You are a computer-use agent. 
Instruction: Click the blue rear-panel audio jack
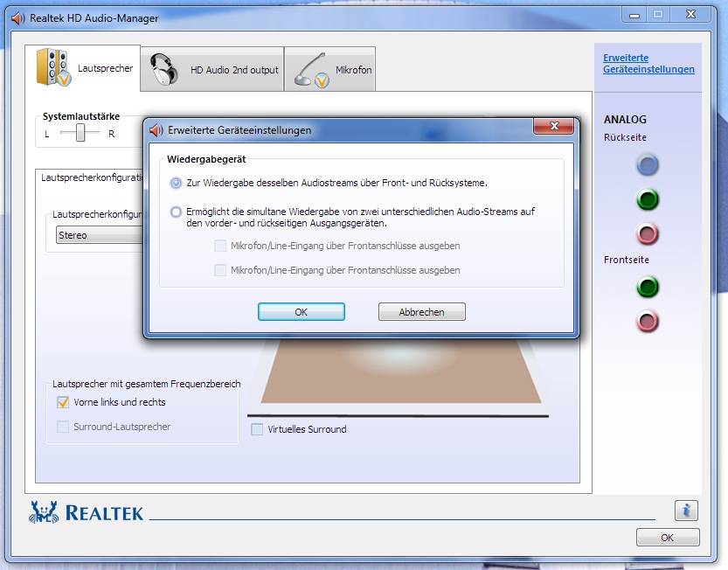[648, 164]
